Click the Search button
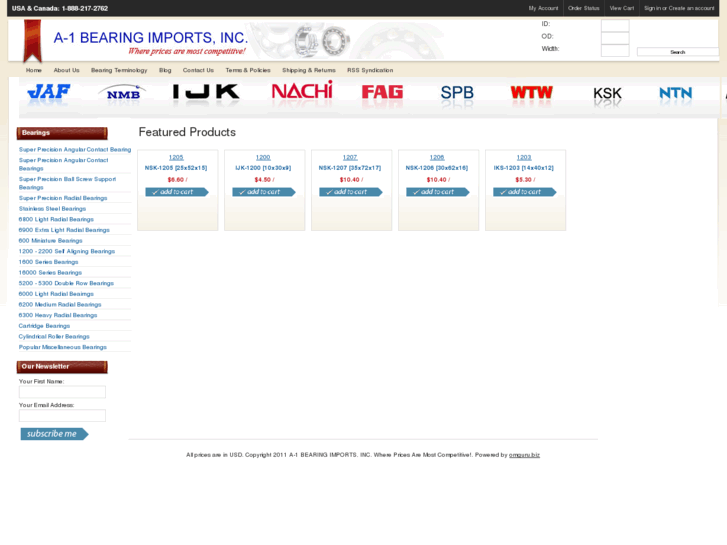727x545 pixels. click(x=677, y=52)
